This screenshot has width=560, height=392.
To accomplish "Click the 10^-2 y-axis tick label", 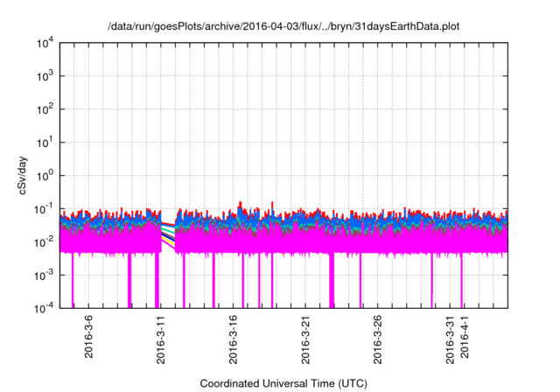I will (x=44, y=242).
